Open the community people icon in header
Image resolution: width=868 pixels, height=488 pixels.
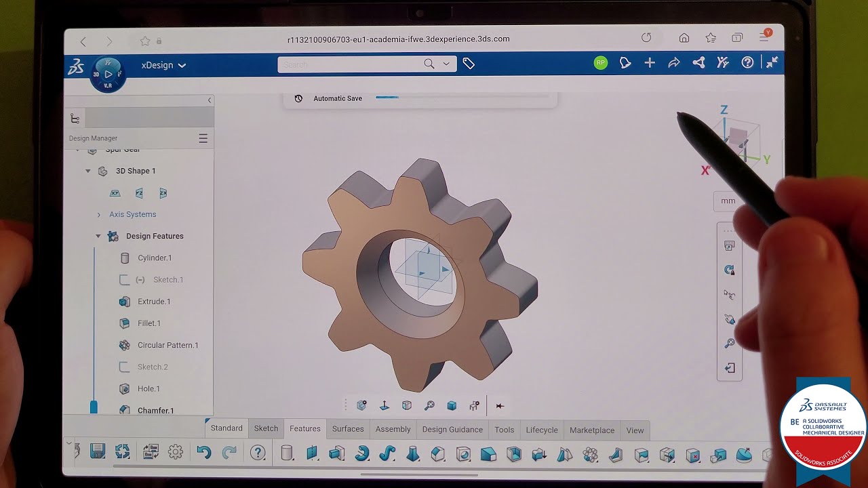point(723,63)
